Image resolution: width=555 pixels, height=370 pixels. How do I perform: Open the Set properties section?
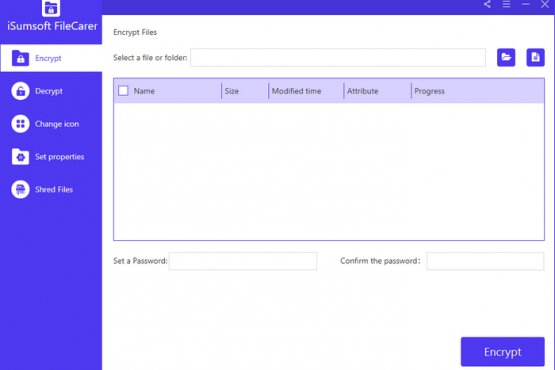point(51,156)
